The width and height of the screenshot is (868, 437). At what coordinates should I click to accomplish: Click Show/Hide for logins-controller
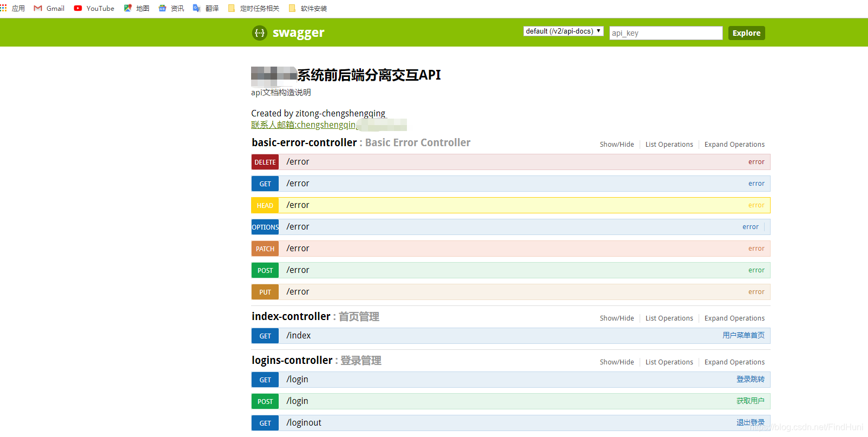point(617,362)
